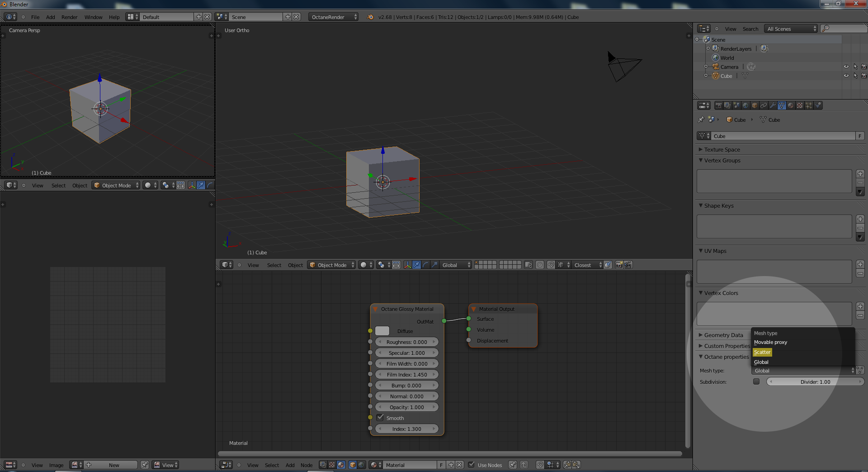868x472 pixels.
Task: Add a new vertex group with plus
Action: tap(860, 174)
